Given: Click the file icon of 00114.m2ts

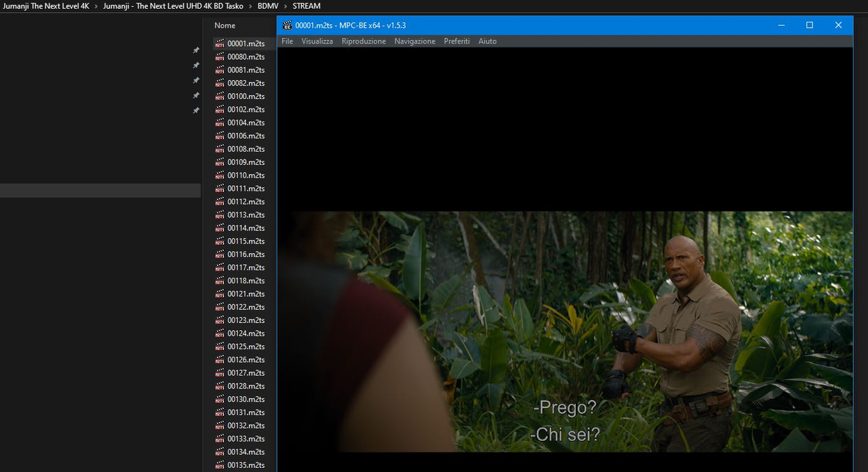Looking at the screenshot, I should click(x=220, y=228).
